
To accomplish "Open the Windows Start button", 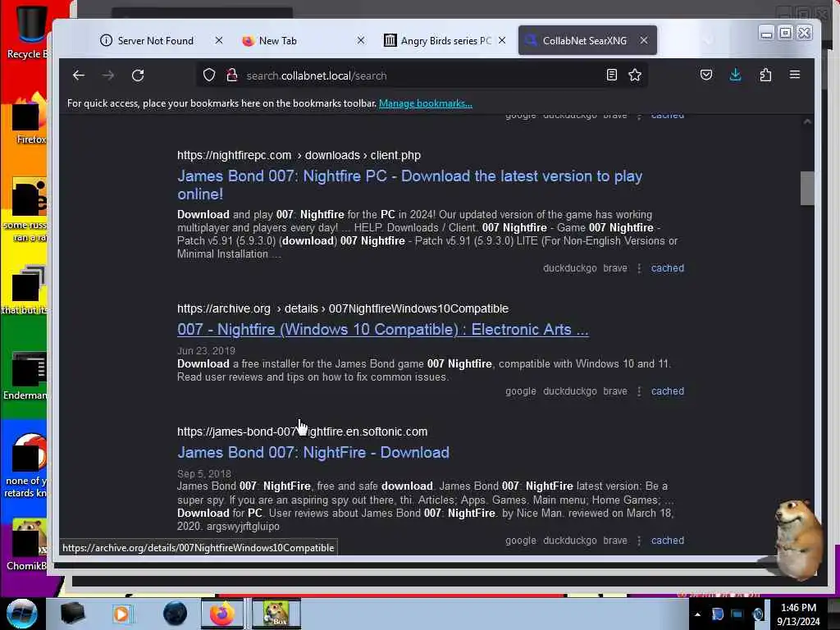I will tap(22, 613).
